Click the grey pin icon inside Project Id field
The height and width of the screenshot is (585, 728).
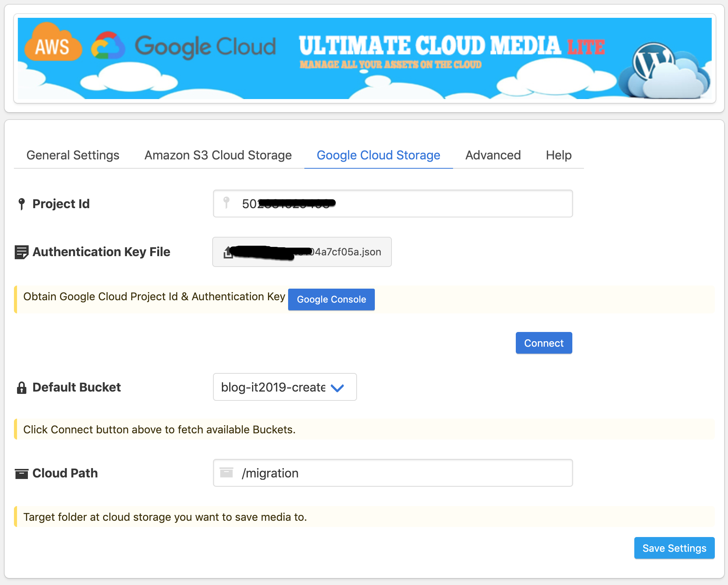[227, 202]
